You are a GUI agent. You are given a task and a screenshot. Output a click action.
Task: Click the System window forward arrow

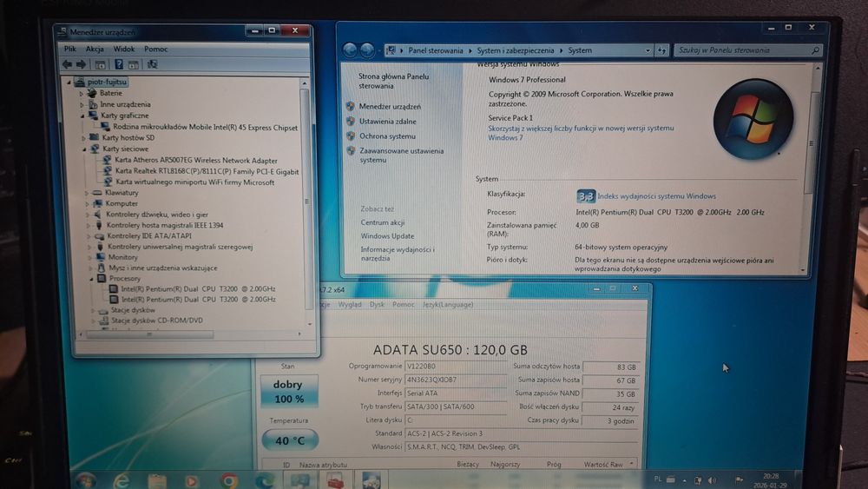tap(367, 50)
